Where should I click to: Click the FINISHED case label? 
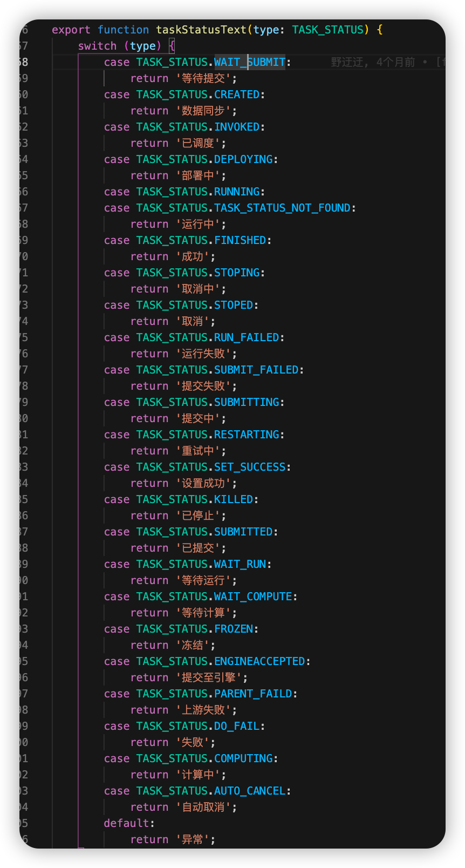(x=240, y=240)
